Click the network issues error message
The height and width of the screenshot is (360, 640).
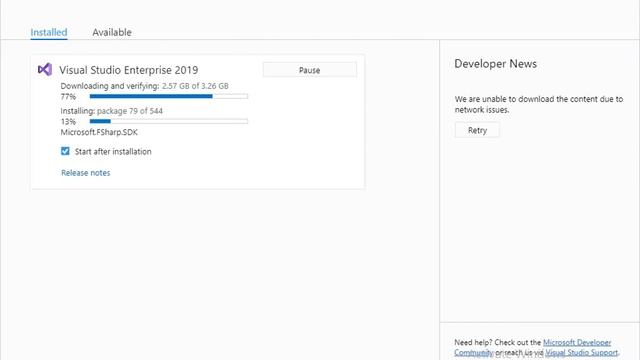coord(539,104)
